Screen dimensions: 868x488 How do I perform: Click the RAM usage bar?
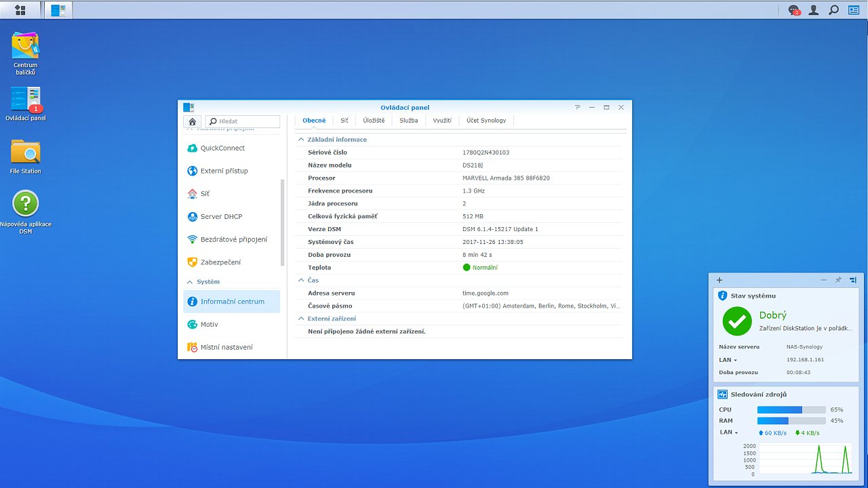pyautogui.click(x=791, y=421)
